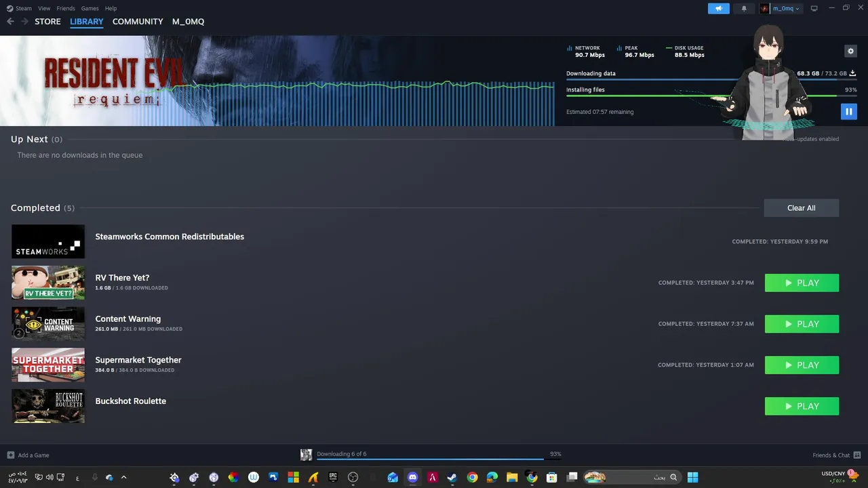
Task: Open the announcements megaphone button
Action: coord(719,8)
